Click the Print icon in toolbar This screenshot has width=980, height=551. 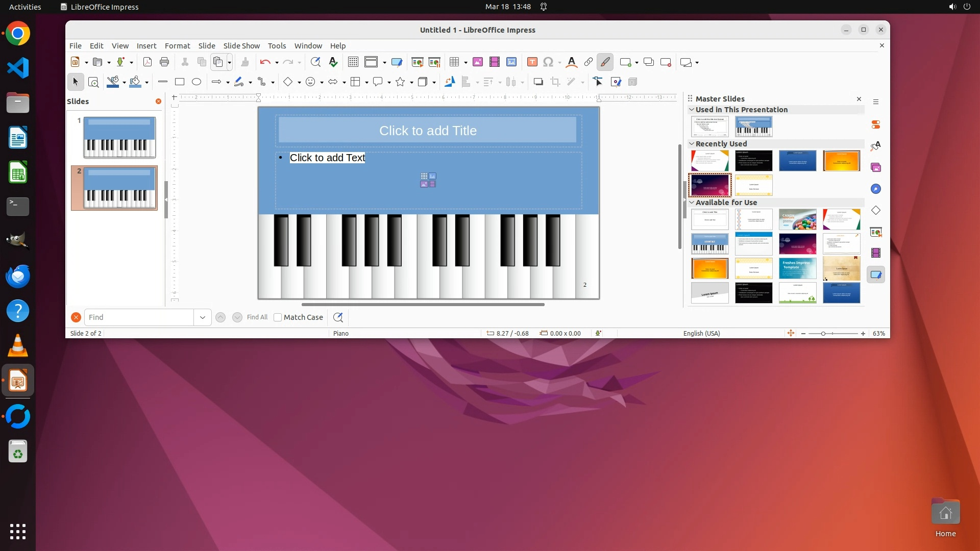[164, 62]
